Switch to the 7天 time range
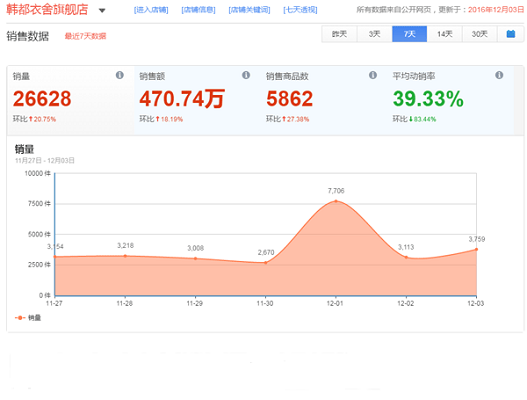Screen dimensions: 527x400 point(409,34)
